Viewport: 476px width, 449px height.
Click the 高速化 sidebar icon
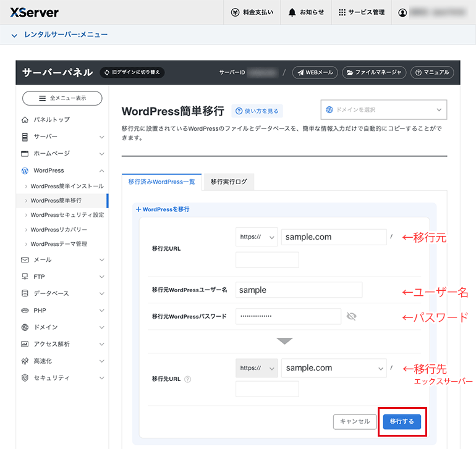coord(25,361)
